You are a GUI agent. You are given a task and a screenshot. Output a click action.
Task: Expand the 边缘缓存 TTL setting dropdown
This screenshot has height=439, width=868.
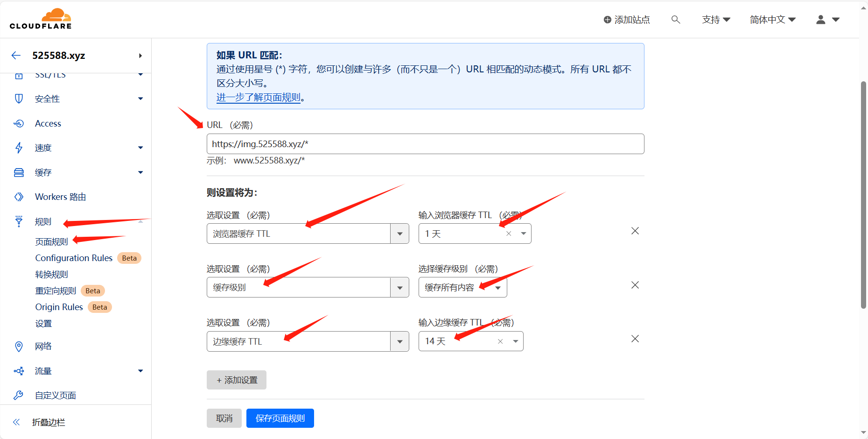pos(399,341)
